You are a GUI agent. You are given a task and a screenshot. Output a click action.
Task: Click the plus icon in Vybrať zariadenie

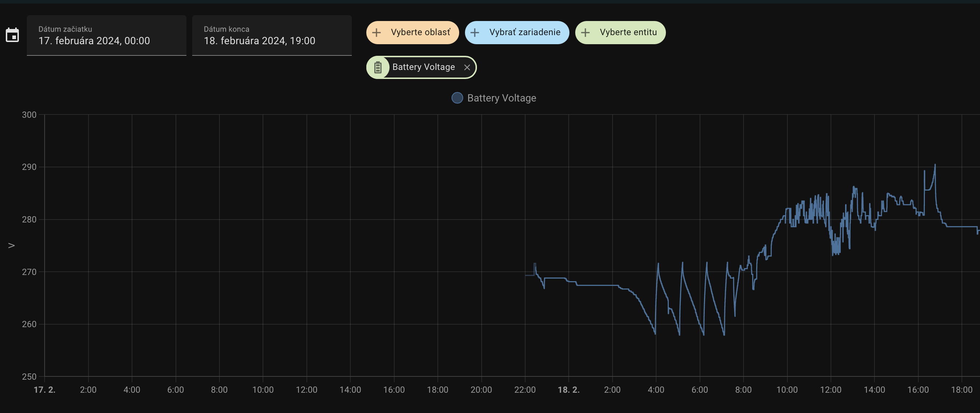tap(475, 33)
